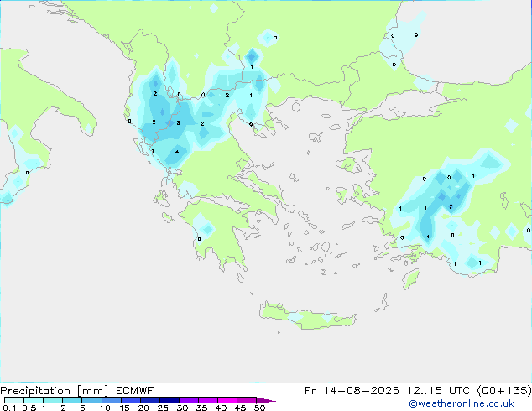Select the 5–10 mm legend color swatch
Screen dimensions: 532x411
click(91, 400)
